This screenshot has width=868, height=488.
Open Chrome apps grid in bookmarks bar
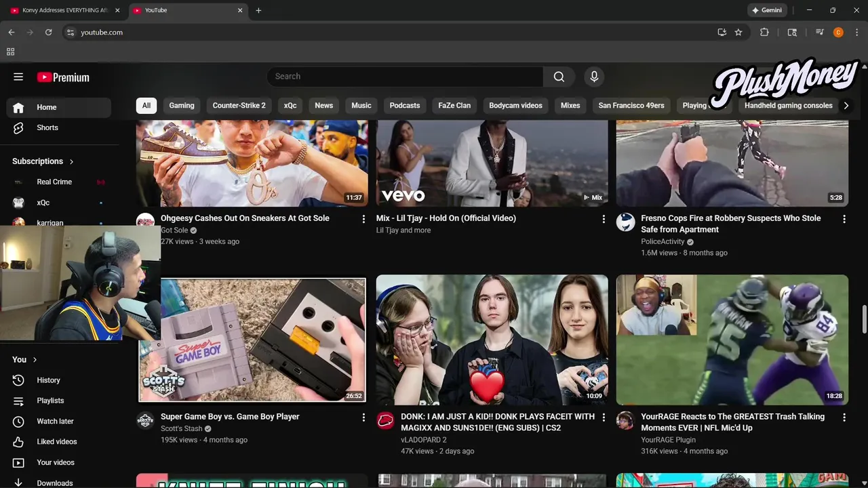[x=10, y=52]
